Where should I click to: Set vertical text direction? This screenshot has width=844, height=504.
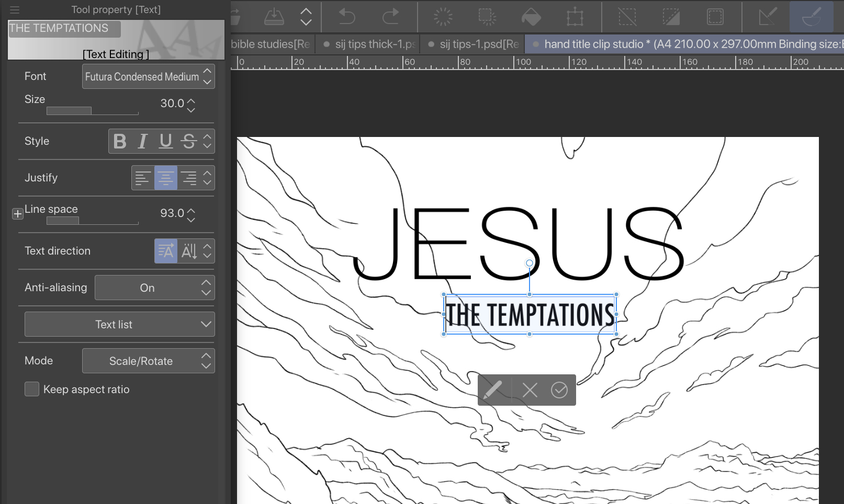point(189,251)
